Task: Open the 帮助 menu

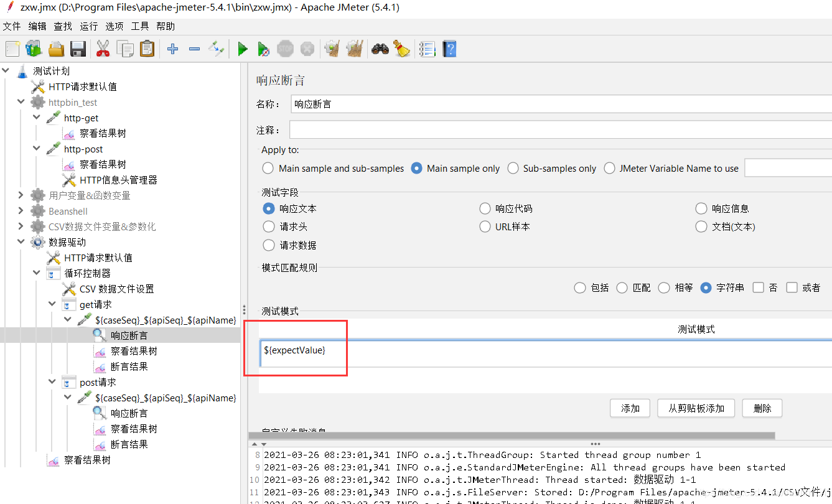Action: click(x=166, y=26)
